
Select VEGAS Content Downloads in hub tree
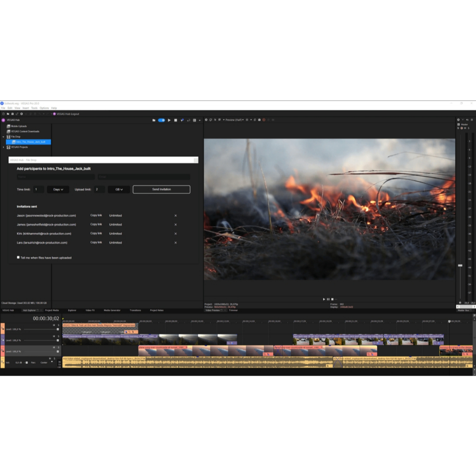point(25,132)
